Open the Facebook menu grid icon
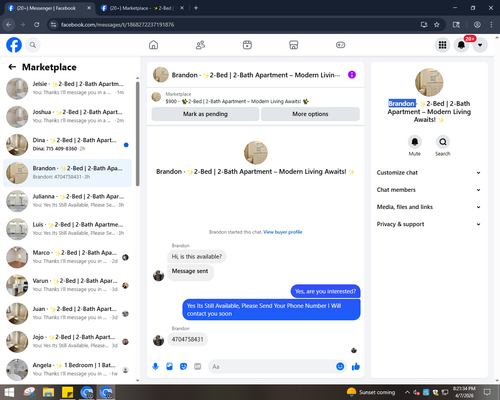500x400 pixels. pos(442,45)
